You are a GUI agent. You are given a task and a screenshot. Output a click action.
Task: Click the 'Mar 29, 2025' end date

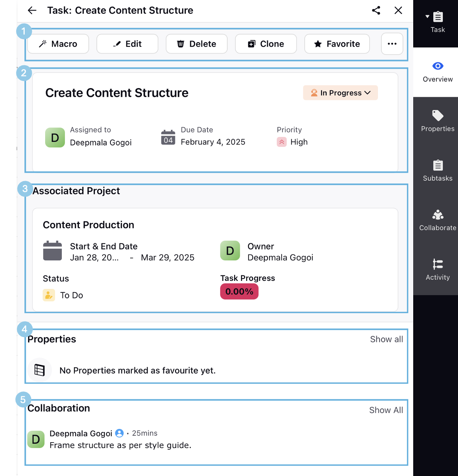click(x=168, y=258)
